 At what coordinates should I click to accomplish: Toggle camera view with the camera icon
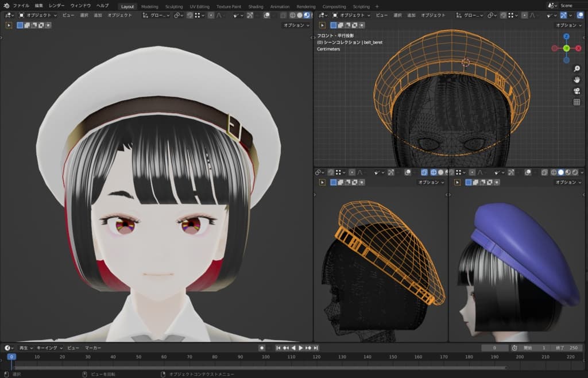[577, 91]
